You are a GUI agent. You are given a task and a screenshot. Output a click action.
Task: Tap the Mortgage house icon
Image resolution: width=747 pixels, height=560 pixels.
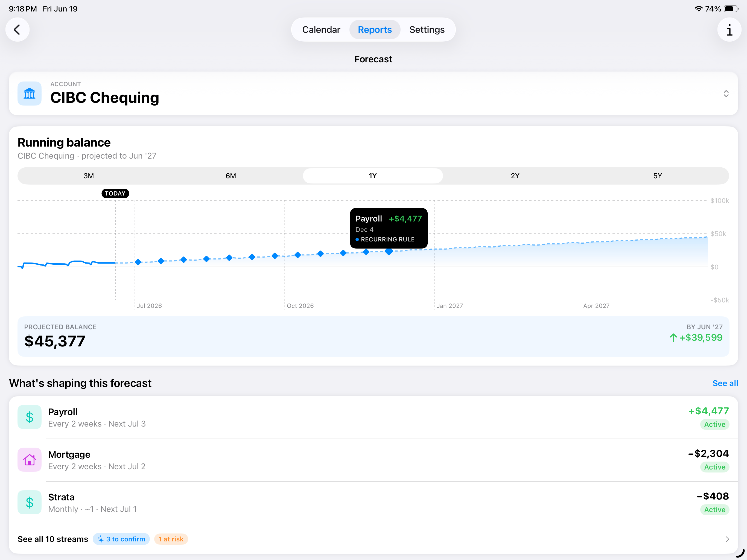coord(29,460)
